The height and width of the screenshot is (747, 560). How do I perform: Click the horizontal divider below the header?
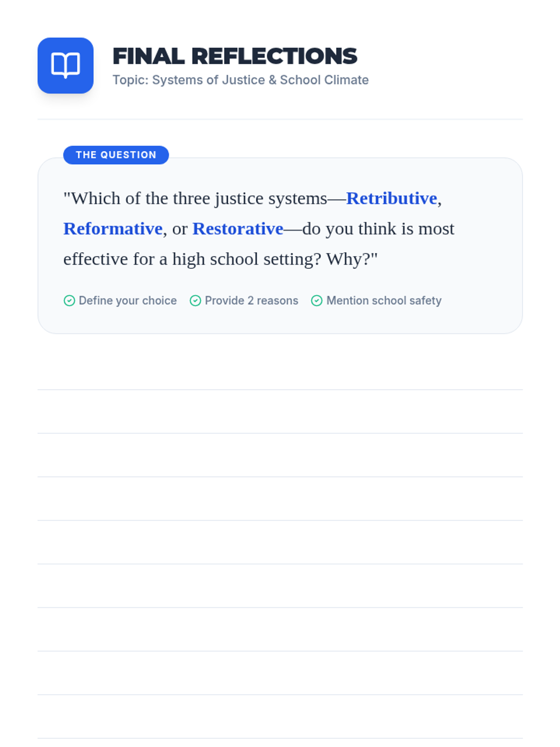(x=280, y=119)
